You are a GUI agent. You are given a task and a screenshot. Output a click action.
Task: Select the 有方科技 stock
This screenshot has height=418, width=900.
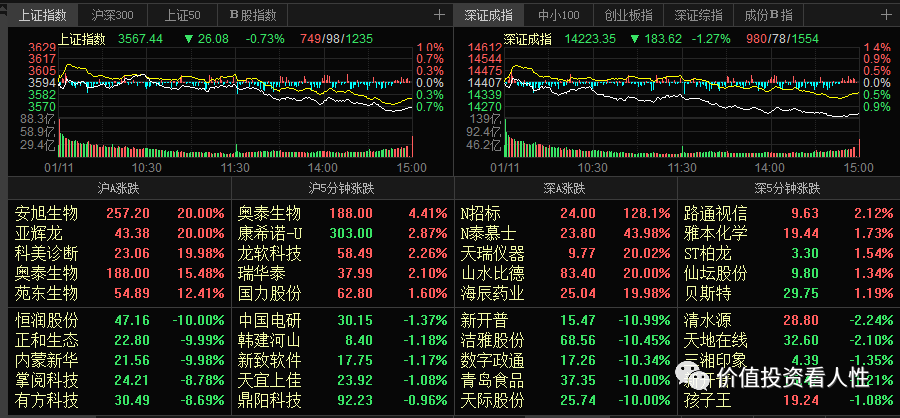(119, 400)
